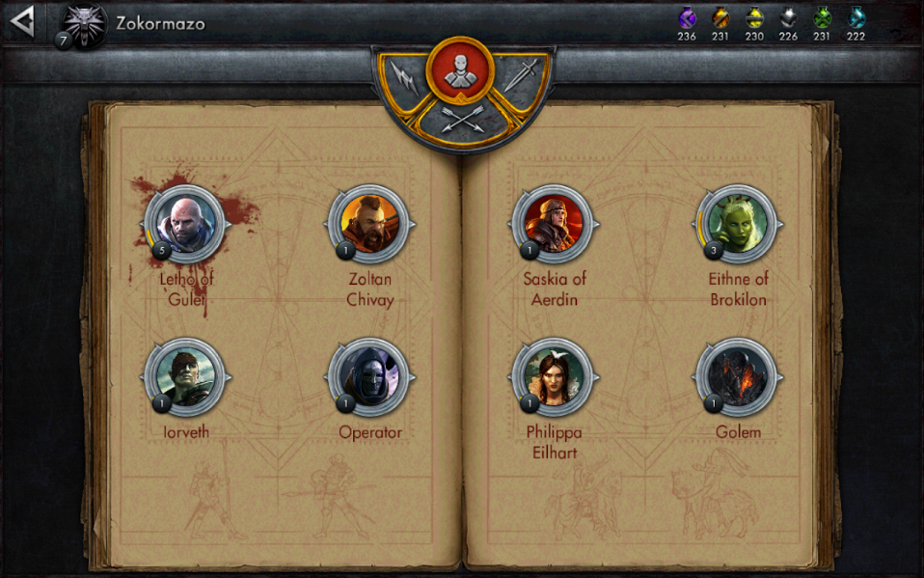Tap the green potion resource icon
The width and height of the screenshot is (924, 578).
coord(822,18)
